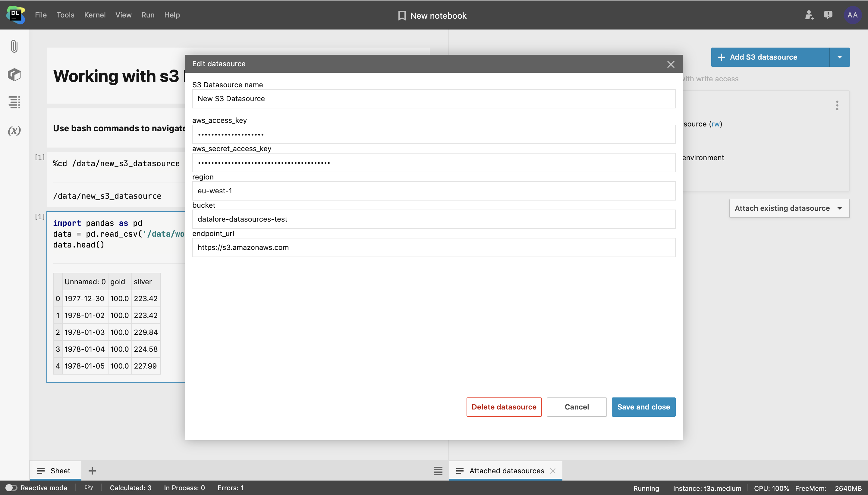Image resolution: width=868 pixels, height=495 pixels.
Task: Click the Delete datasource button
Action: tap(504, 406)
